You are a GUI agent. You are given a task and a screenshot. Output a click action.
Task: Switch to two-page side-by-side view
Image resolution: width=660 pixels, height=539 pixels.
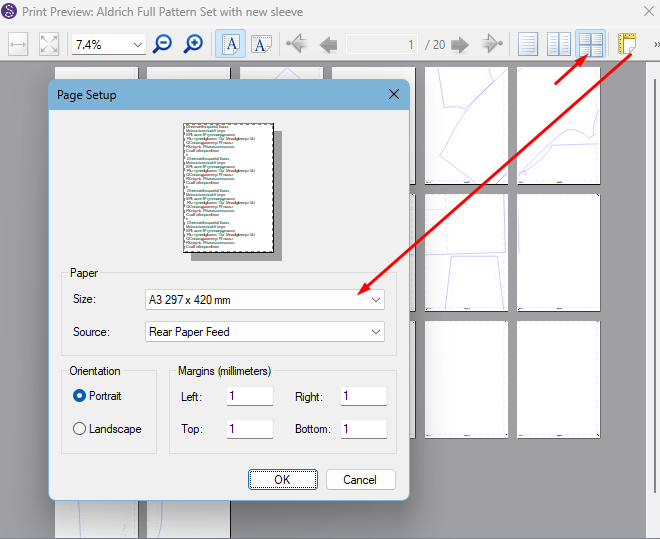559,44
